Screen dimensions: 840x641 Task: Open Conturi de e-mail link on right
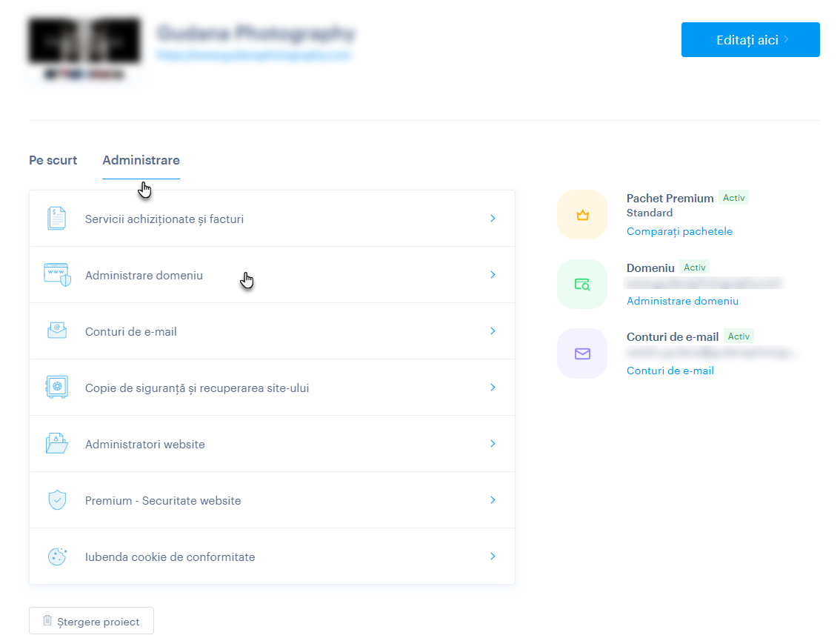670,371
